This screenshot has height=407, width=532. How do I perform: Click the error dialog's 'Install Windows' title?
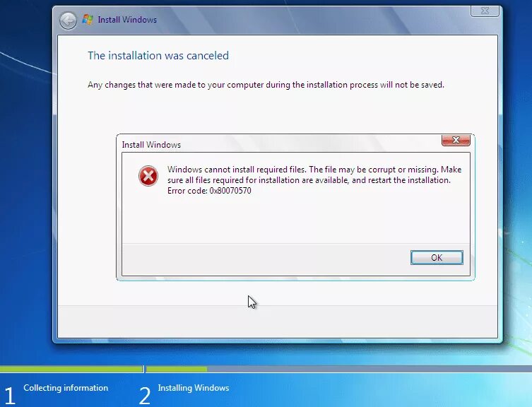pyautogui.click(x=151, y=145)
